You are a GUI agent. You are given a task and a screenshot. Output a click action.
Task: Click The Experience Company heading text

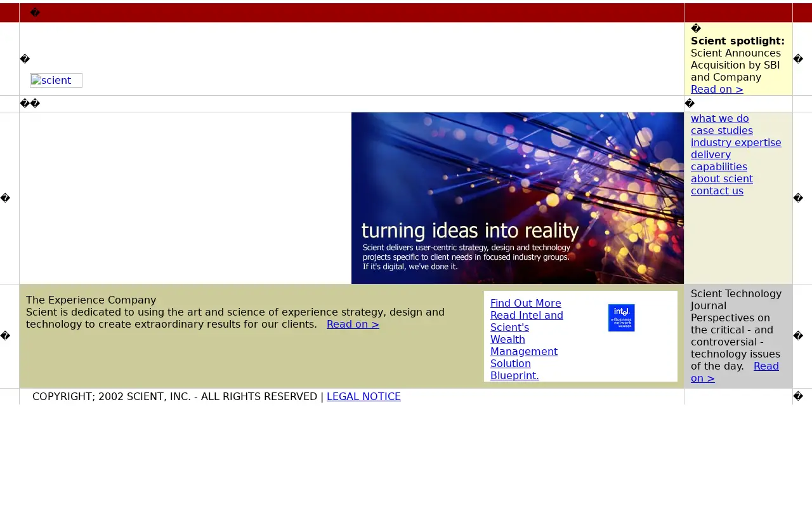[91, 300]
